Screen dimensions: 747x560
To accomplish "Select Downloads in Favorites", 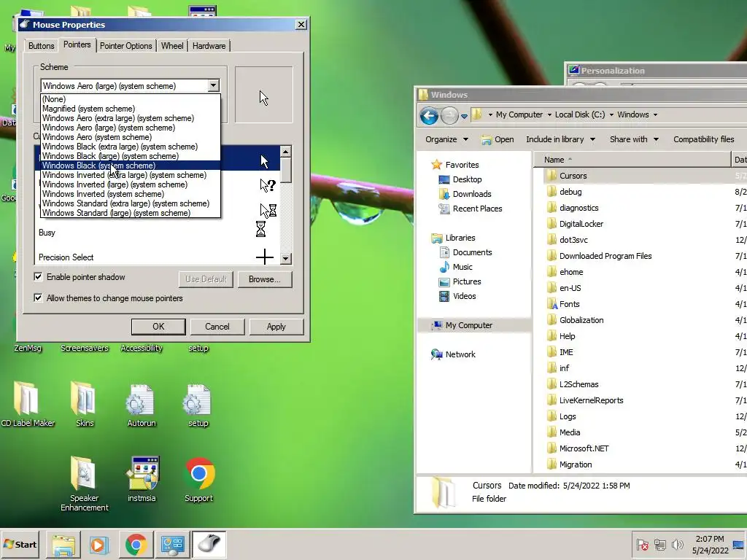I will [472, 194].
